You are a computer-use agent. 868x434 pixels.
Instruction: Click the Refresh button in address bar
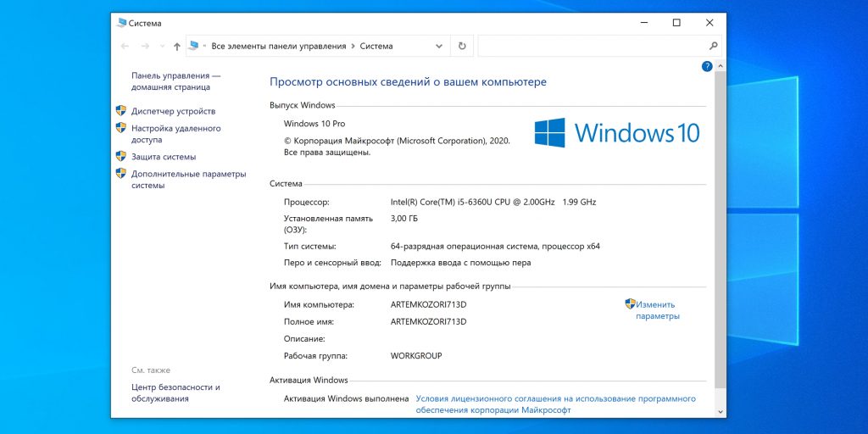click(462, 47)
